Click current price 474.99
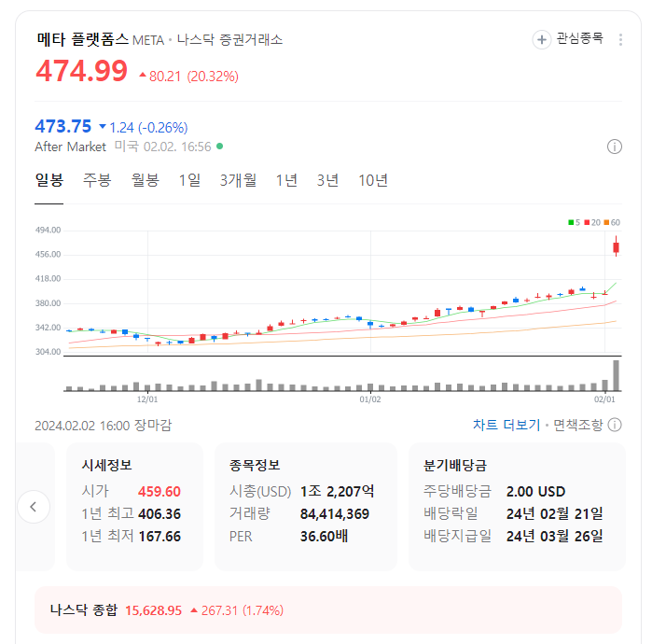This screenshot has width=666, height=644. pyautogui.click(x=81, y=71)
